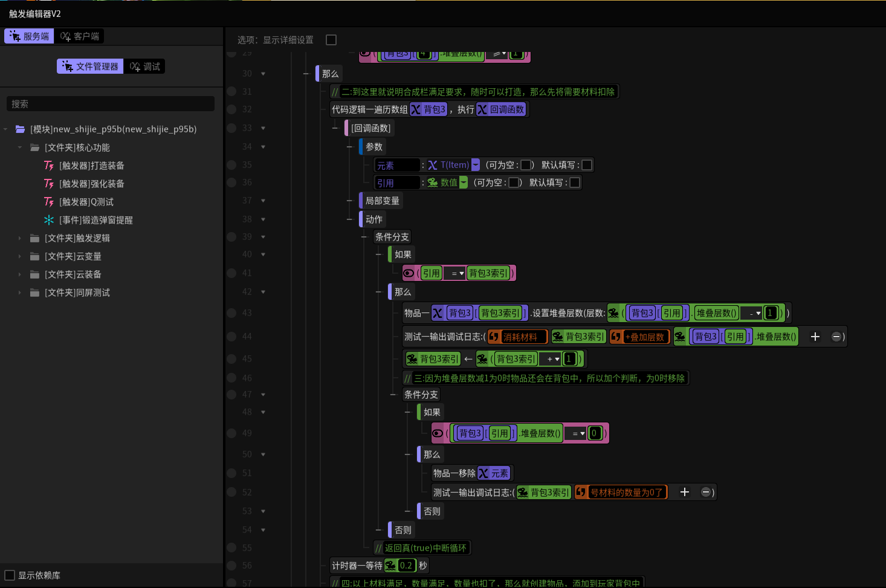
Task: Click the 消耗材料 string block
Action: click(x=518, y=337)
